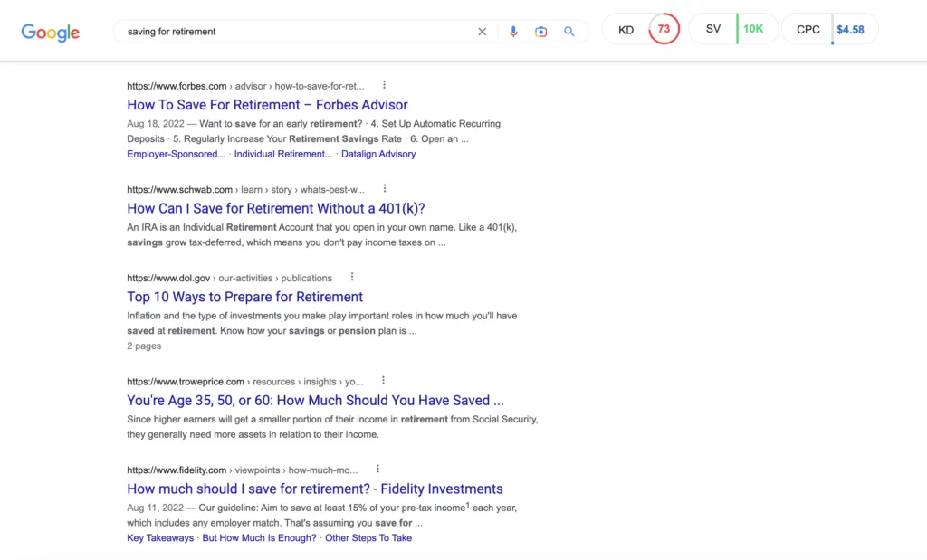
Task: Click the KD score 73 circular gauge
Action: tap(664, 29)
